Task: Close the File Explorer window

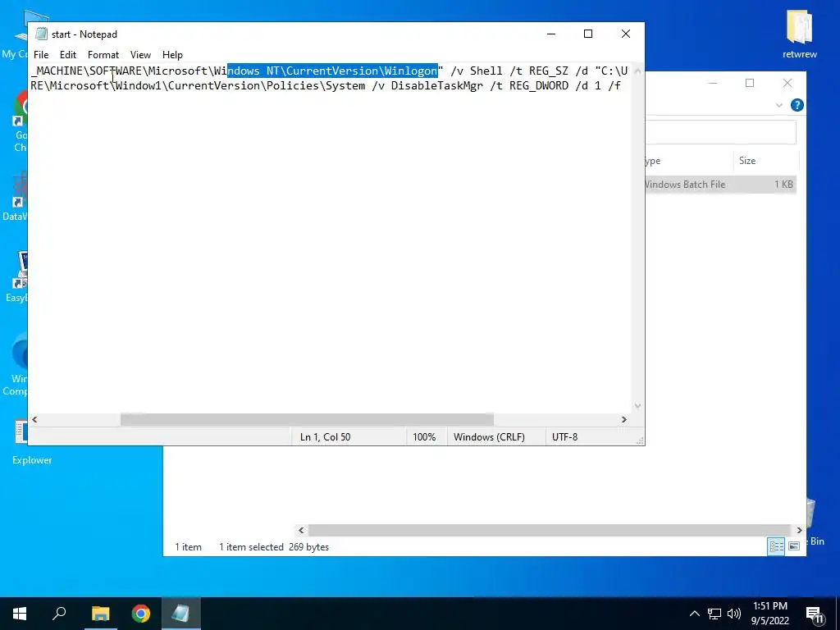Action: [x=787, y=83]
